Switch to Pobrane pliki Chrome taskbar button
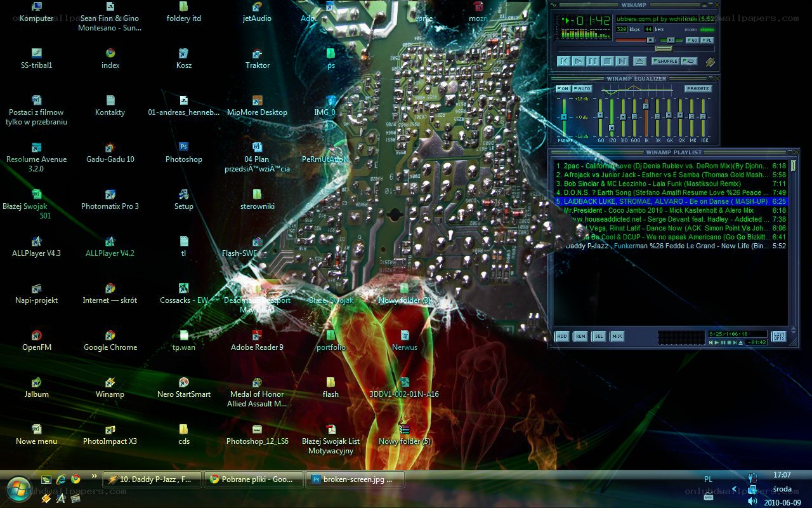 point(254,479)
